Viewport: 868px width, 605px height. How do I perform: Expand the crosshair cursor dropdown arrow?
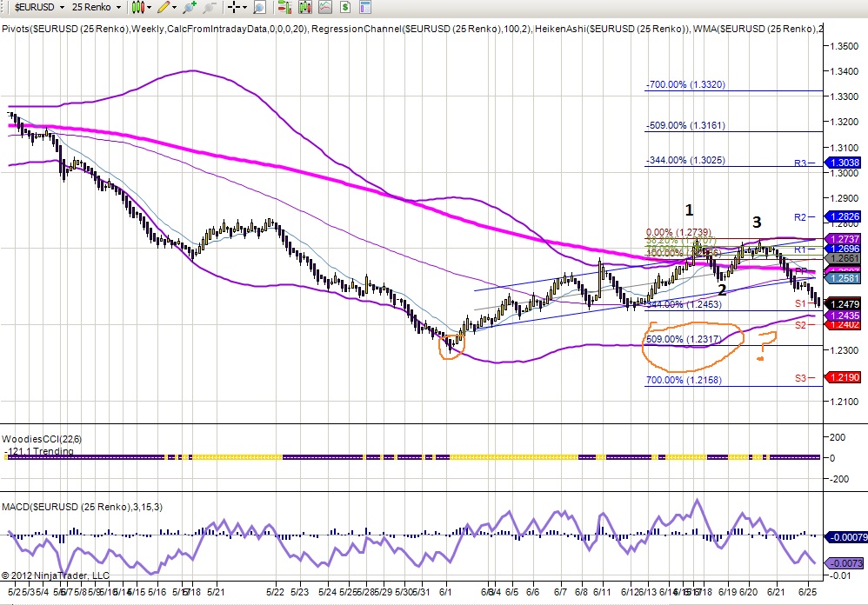pyautogui.click(x=244, y=7)
